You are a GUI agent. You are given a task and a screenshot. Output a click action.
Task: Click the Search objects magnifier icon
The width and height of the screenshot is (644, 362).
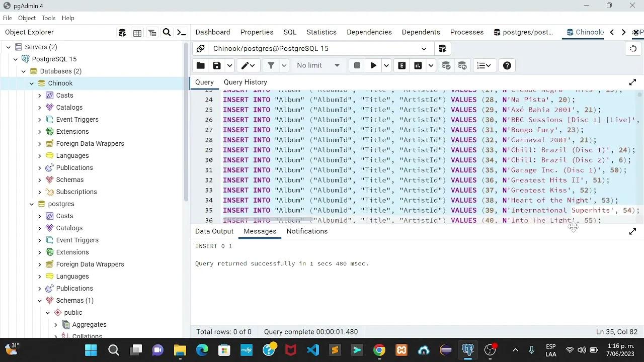tap(167, 32)
